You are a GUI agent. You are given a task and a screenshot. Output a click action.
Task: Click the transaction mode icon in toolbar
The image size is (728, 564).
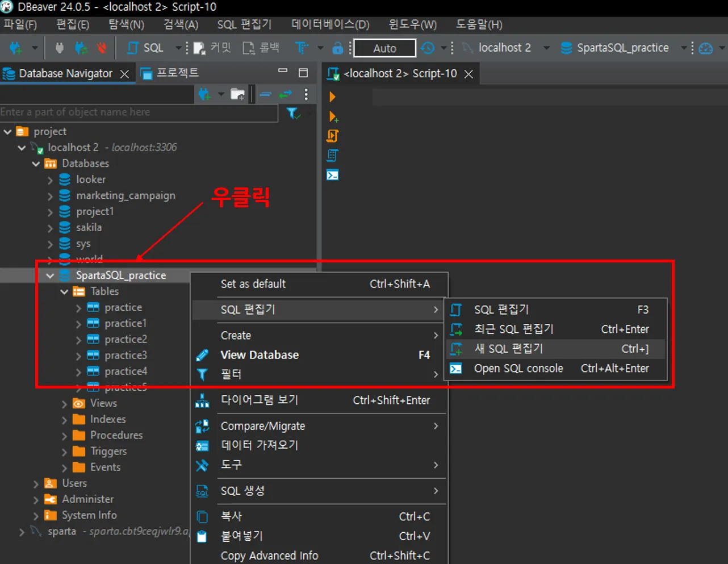(302, 48)
